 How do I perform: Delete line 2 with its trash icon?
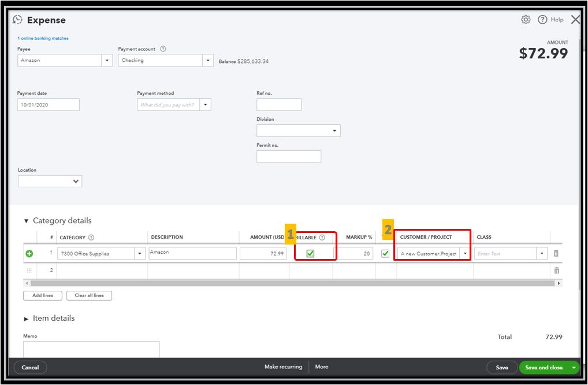(x=556, y=270)
